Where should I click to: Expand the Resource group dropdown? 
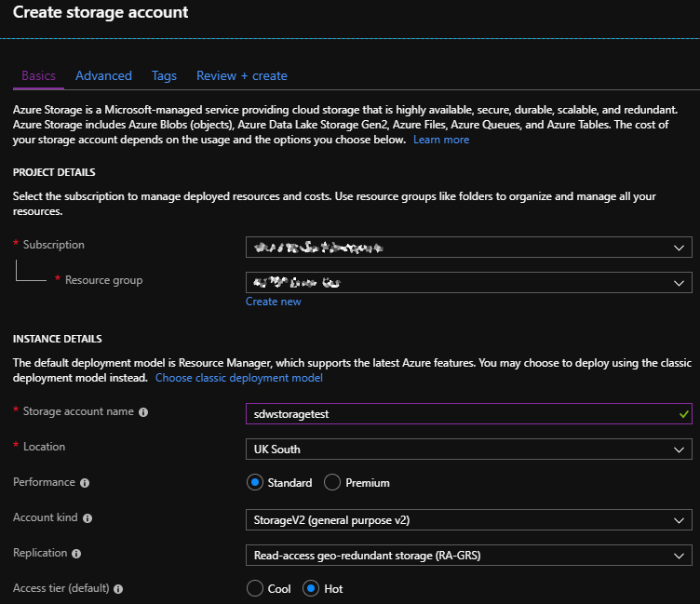(x=469, y=282)
